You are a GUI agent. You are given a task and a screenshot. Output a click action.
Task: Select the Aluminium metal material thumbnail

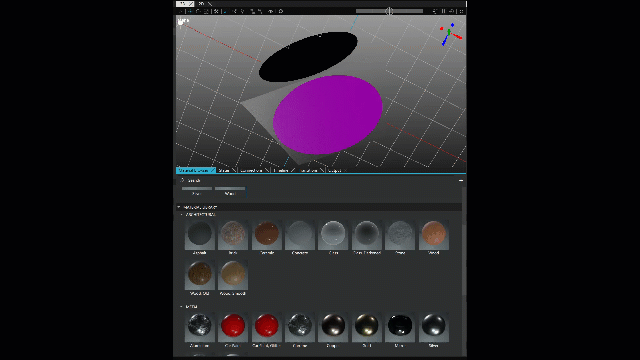200,327
